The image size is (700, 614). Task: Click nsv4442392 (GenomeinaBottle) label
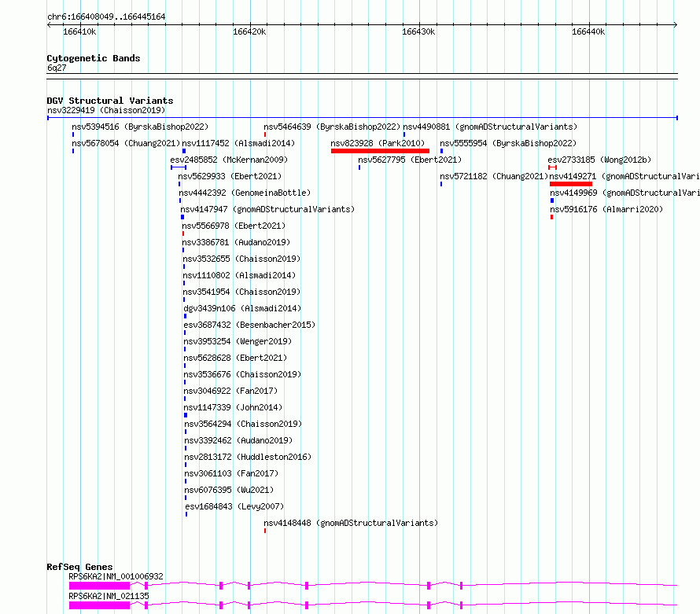[x=245, y=193]
